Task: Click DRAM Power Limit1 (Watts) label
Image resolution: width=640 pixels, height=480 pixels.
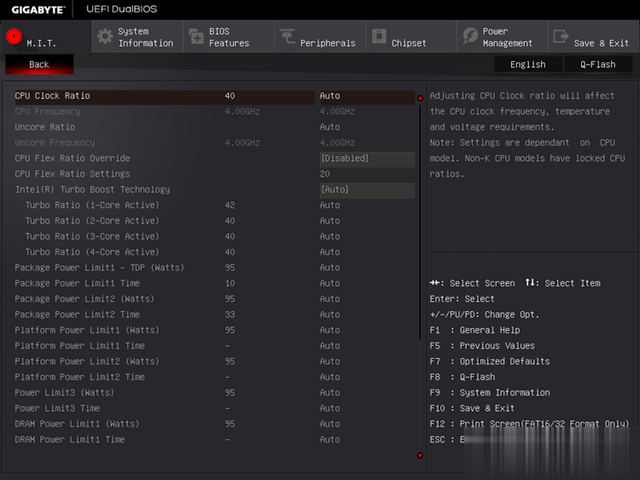Action: [77, 424]
